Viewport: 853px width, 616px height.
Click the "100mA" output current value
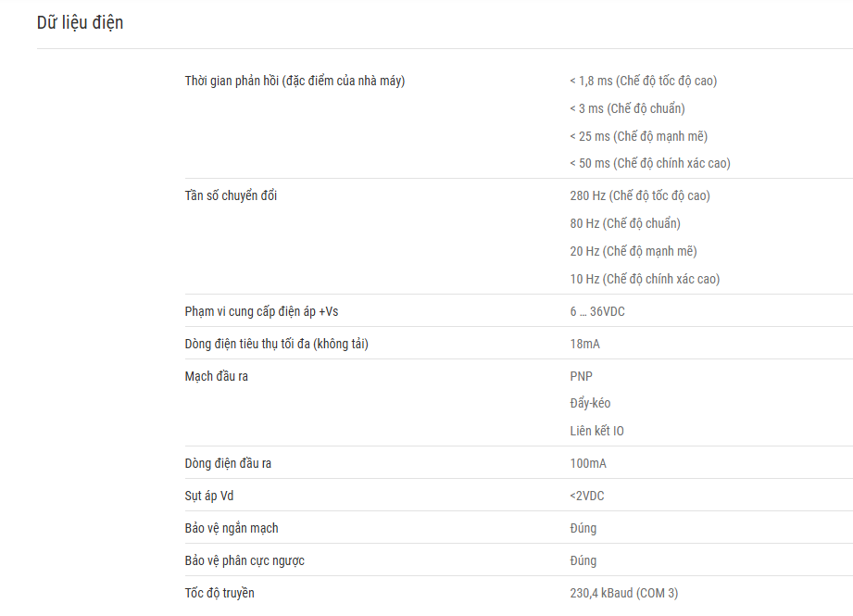588,464
